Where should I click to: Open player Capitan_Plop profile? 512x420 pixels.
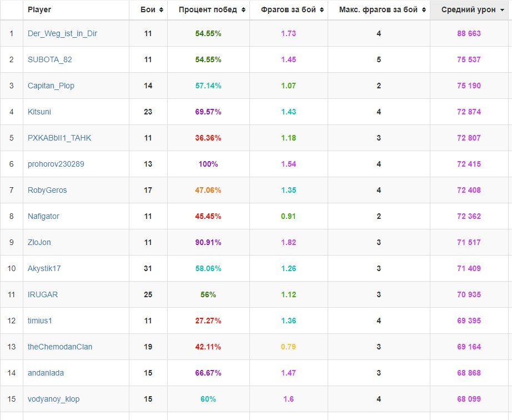(x=51, y=86)
